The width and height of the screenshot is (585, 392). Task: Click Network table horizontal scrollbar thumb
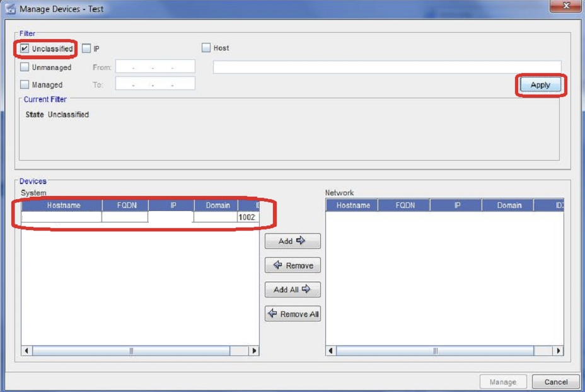click(435, 350)
